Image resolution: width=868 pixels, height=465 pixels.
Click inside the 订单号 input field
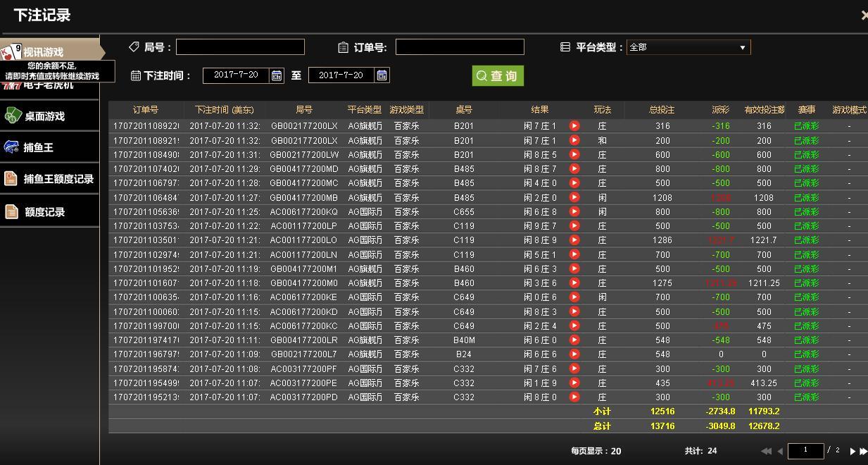pos(460,46)
